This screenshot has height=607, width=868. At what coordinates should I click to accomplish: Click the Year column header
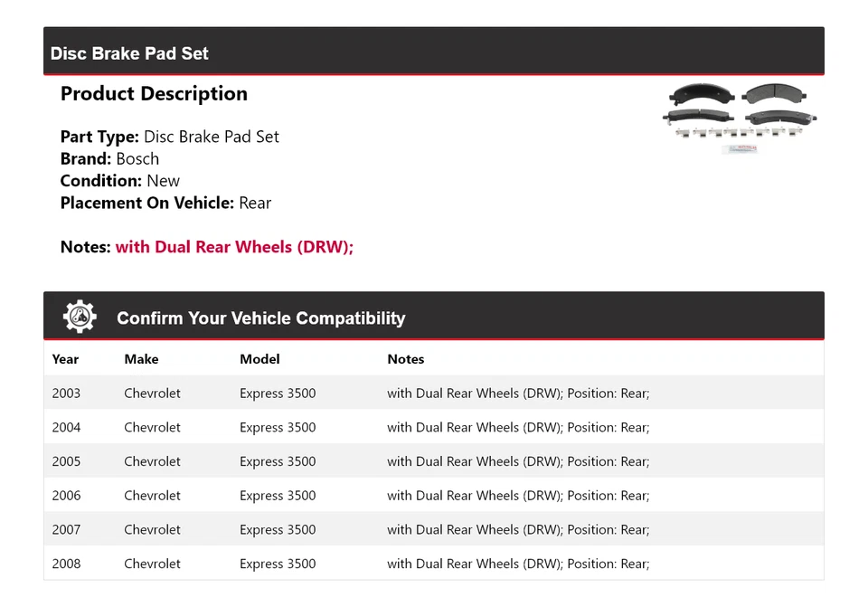[65, 359]
